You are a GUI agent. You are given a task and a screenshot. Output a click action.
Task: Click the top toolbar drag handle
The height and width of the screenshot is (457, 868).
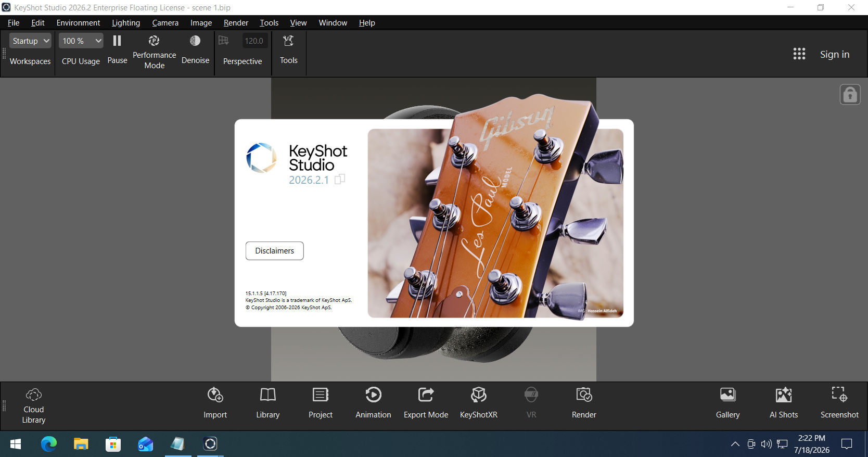[4, 54]
